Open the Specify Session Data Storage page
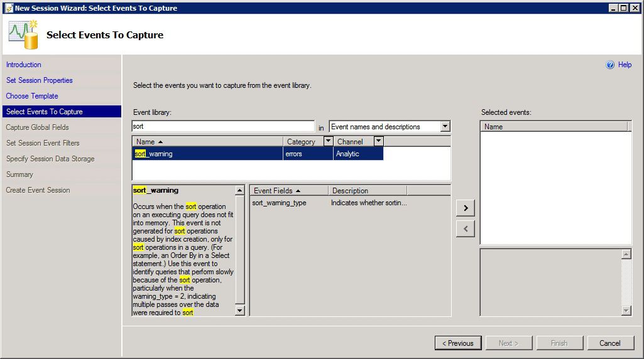644x359 pixels. click(x=50, y=159)
